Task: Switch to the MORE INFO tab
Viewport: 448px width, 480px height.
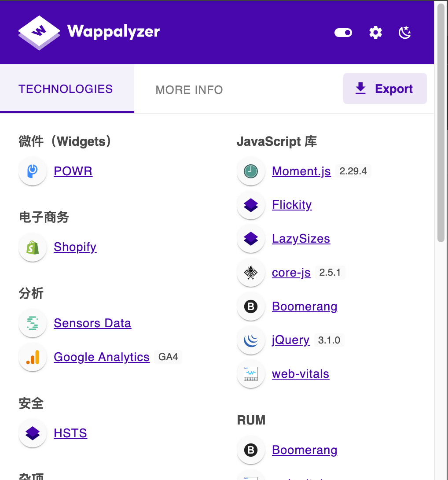Action: coord(189,90)
